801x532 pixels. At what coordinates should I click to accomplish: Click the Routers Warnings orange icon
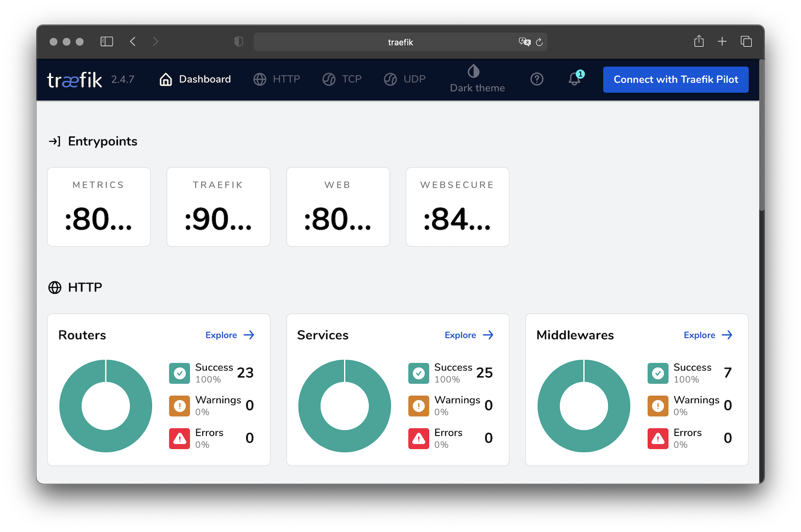tap(179, 406)
